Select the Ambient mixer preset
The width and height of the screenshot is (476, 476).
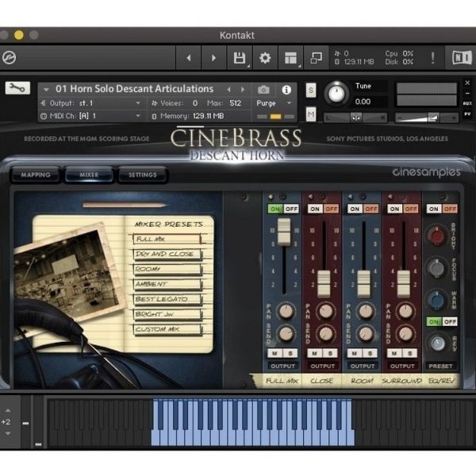(167, 284)
